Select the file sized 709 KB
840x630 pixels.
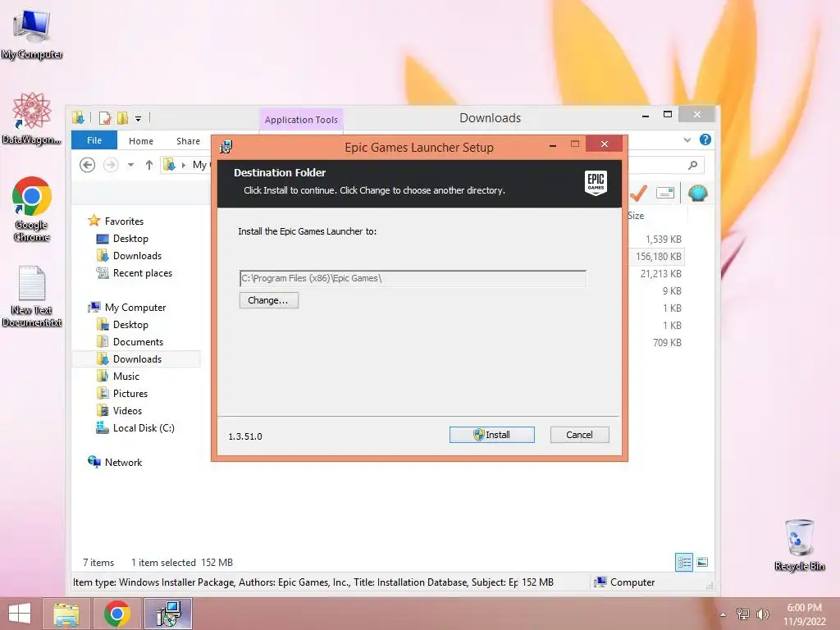667,342
